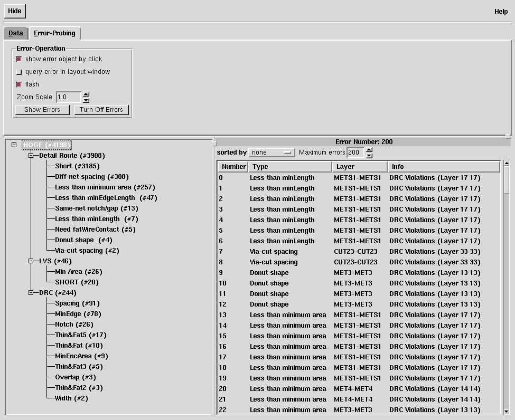The width and height of the screenshot is (515, 420).
Task: Increase Zoom Scale with up arrow
Action: (87, 94)
